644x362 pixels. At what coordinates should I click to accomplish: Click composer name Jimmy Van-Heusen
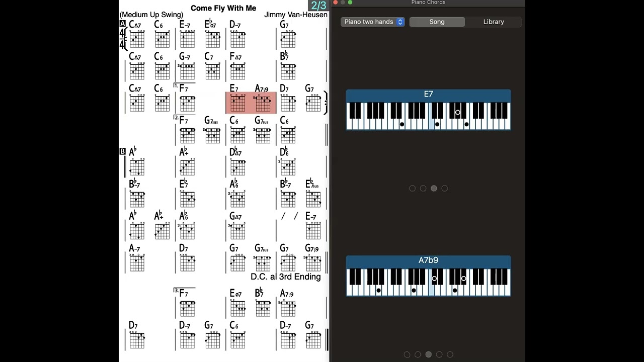coord(296,15)
